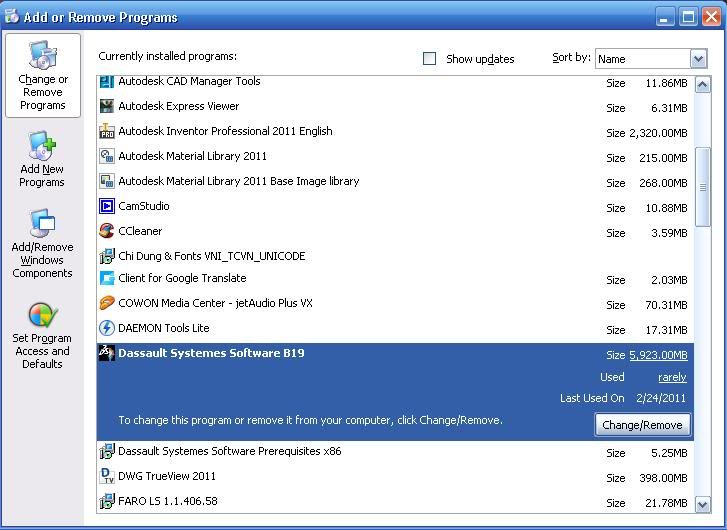727x530 pixels.
Task: Select Autodesk Material Library 2011 entry
Action: click(395, 157)
